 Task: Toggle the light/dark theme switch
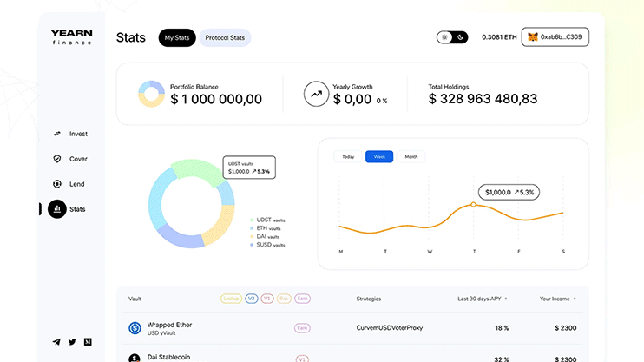[452, 37]
